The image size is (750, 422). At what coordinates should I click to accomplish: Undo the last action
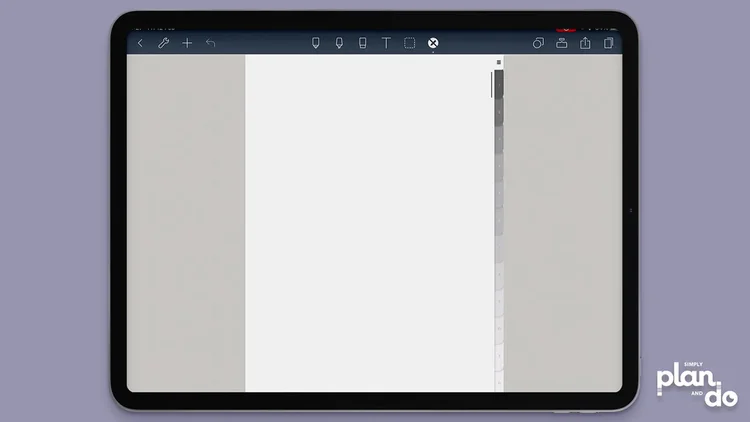click(x=210, y=43)
